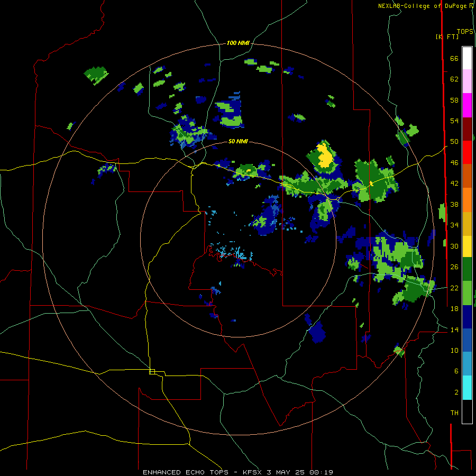
Task: Click the legend value "14"
Action: (x=454, y=329)
